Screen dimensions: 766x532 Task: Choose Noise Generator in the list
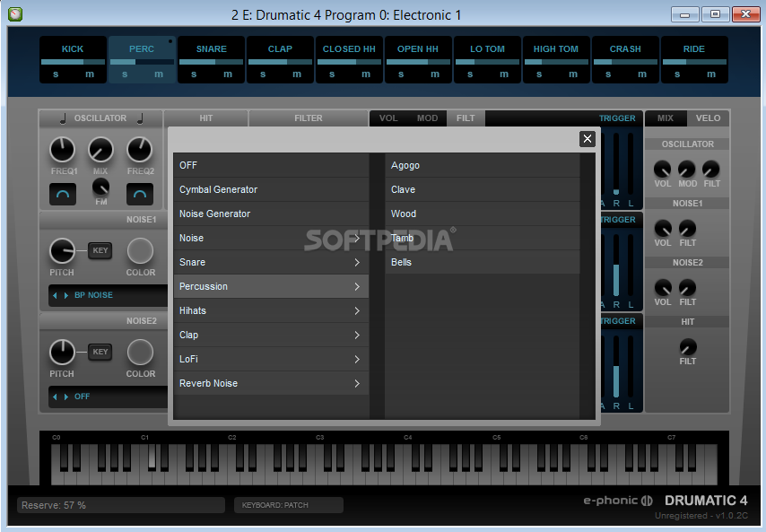271,214
